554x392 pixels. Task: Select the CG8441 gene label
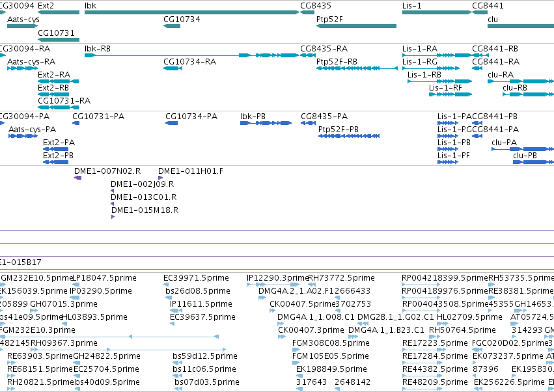(x=488, y=6)
